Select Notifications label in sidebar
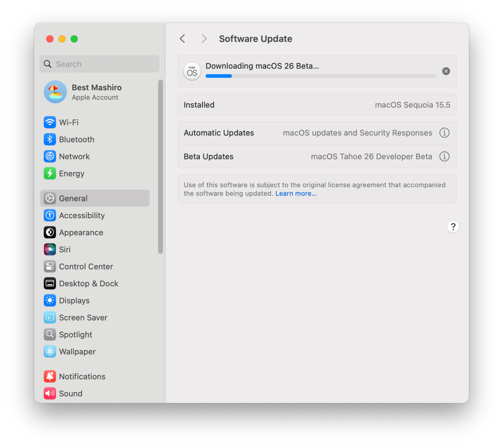The height and width of the screenshot is (448, 503). pyautogui.click(x=82, y=376)
